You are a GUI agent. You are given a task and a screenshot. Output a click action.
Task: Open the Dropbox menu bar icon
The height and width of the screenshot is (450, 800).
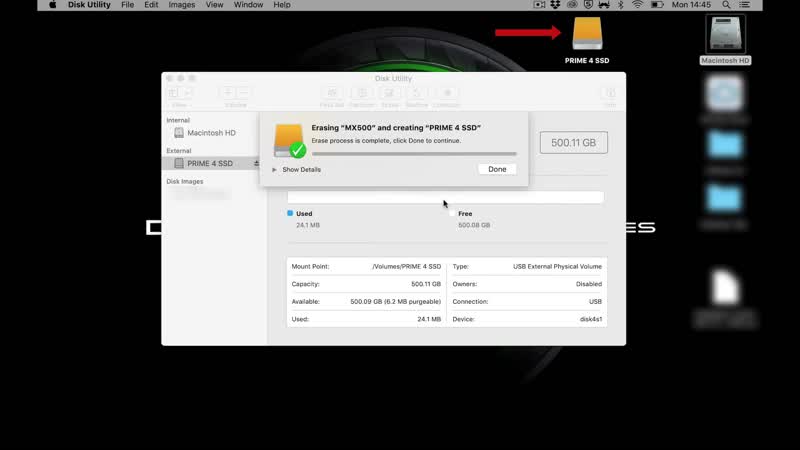555,5
